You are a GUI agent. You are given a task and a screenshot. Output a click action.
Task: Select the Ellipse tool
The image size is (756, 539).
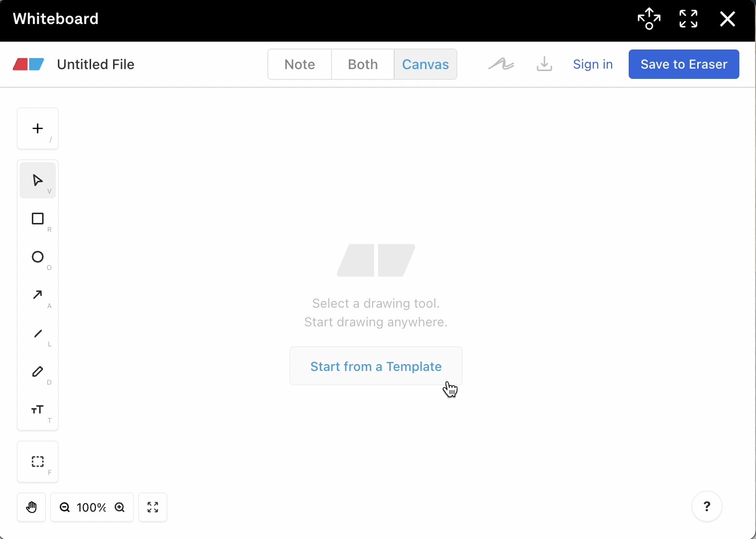pyautogui.click(x=37, y=258)
